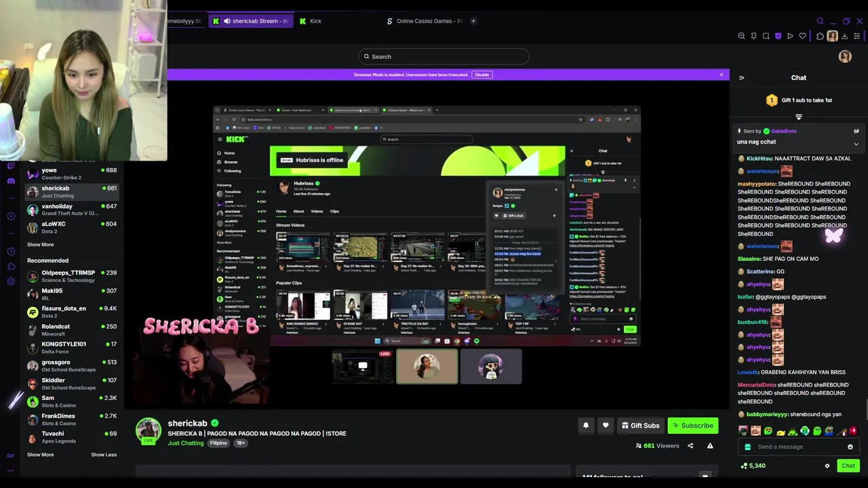Viewport: 868px width, 488px height.
Task: Open fissure_dota_en channel
Action: tap(72, 312)
